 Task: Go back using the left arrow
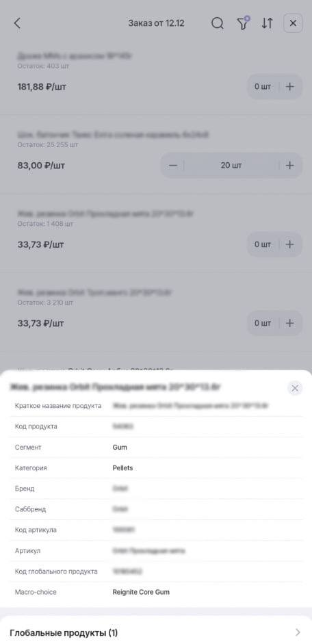[x=17, y=23]
